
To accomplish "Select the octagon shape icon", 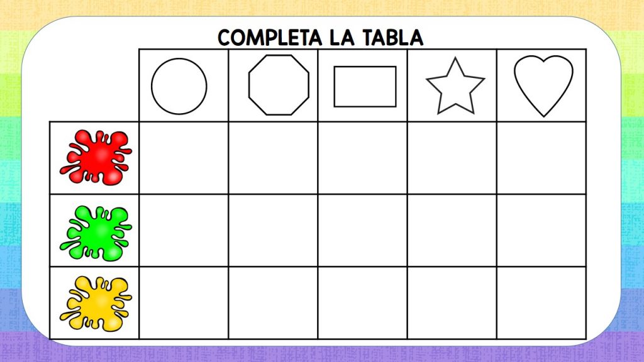I will point(279,85).
